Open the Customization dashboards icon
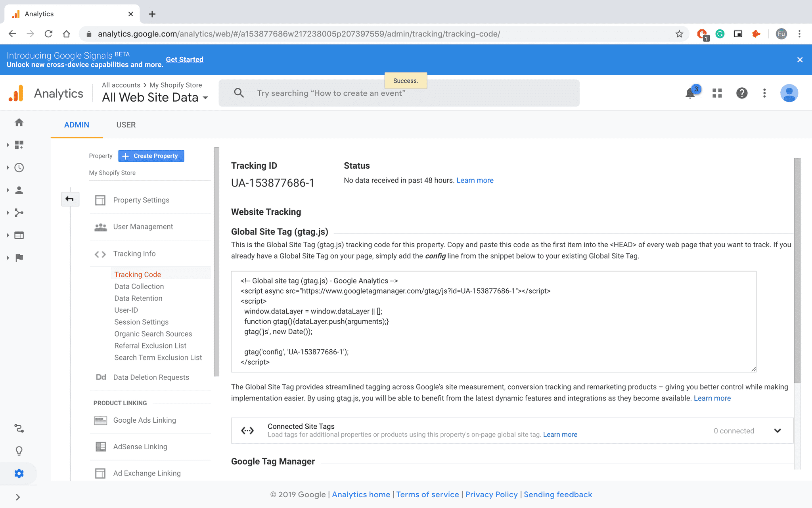This screenshot has width=812, height=508. tap(19, 145)
